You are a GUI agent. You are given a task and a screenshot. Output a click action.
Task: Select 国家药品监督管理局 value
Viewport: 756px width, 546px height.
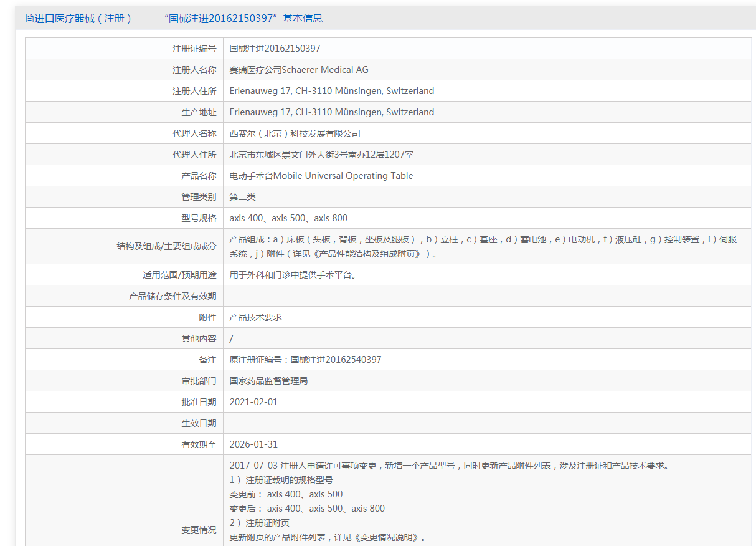coord(268,381)
